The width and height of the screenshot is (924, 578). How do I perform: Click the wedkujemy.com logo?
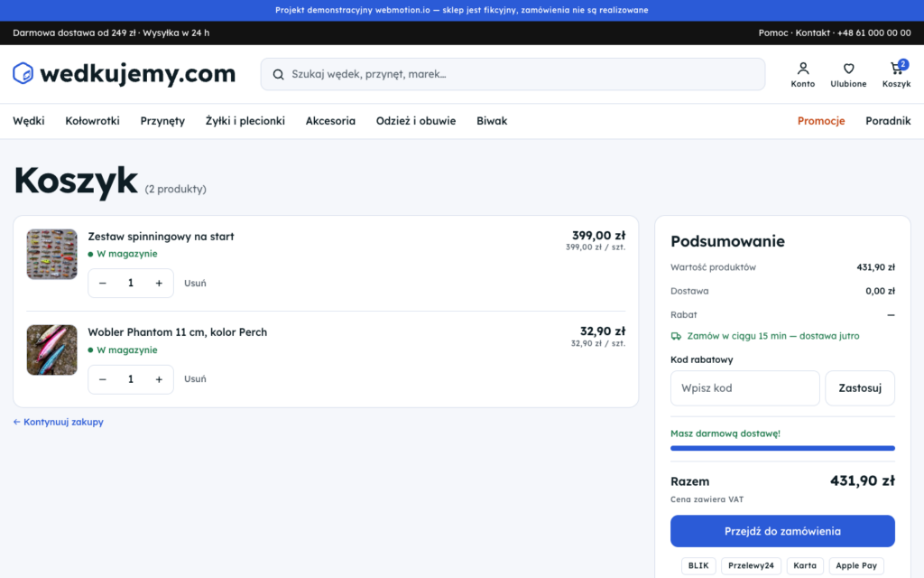(x=124, y=74)
